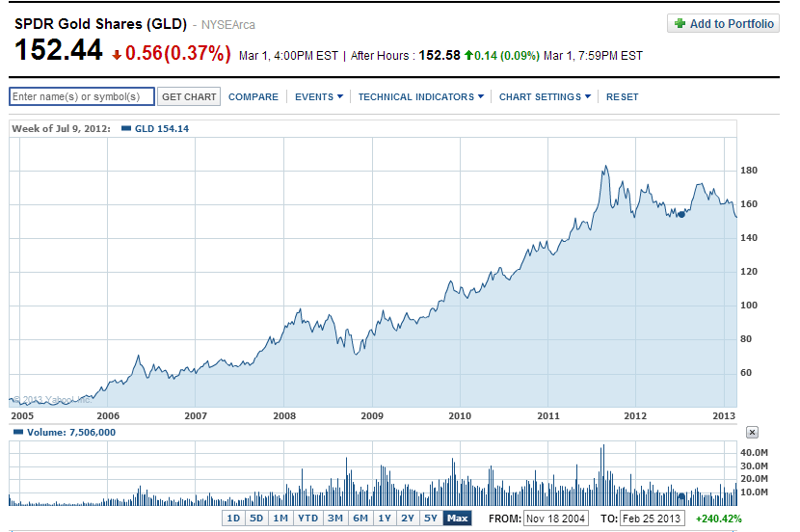This screenshot has height=532, width=800.
Task: Click the SPDR Gold Shares (GLD) title
Action: [x=100, y=24]
